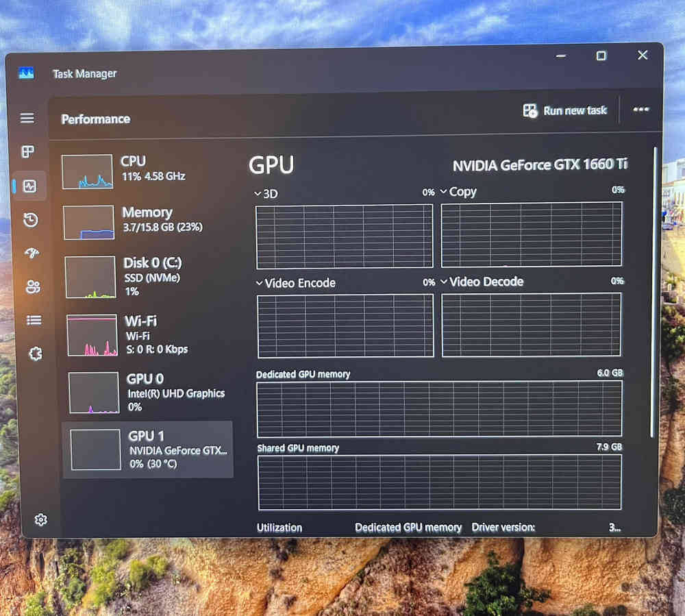
Task: Click the 'Driver version:' label
Action: coord(503,528)
